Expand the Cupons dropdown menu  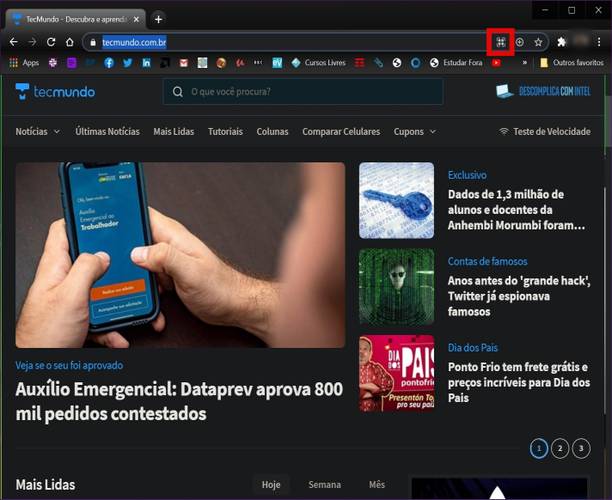[x=415, y=132]
